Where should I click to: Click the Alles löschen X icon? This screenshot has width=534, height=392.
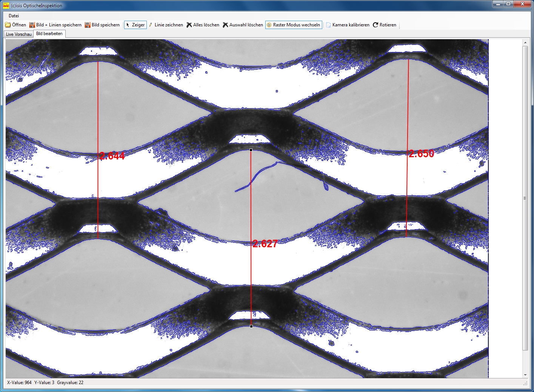tap(189, 25)
